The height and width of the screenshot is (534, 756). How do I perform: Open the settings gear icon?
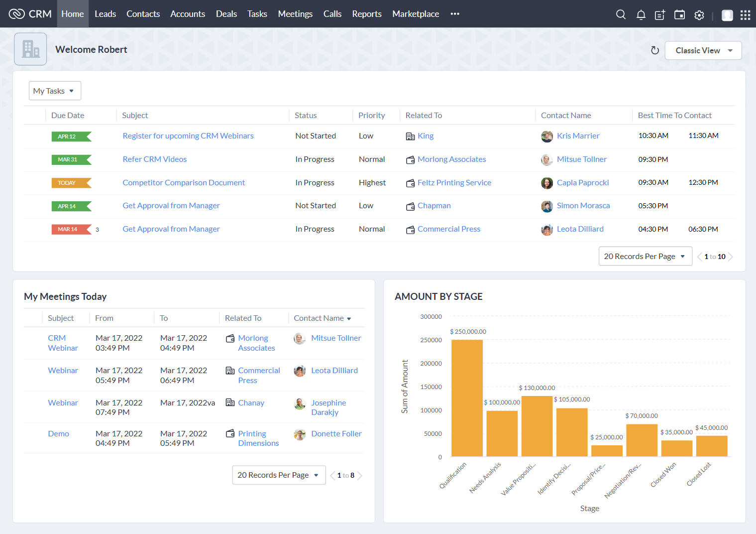pos(699,15)
